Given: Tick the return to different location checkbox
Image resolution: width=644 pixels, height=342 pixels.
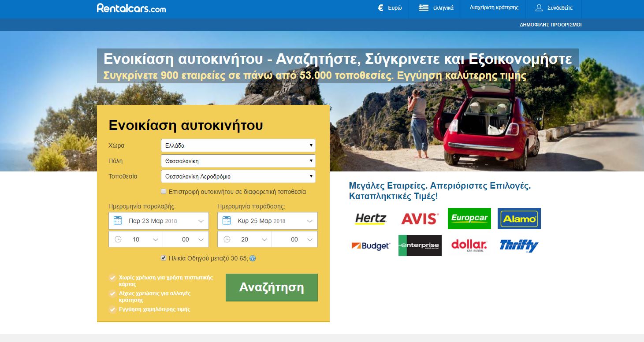Looking at the screenshot, I should click(164, 192).
